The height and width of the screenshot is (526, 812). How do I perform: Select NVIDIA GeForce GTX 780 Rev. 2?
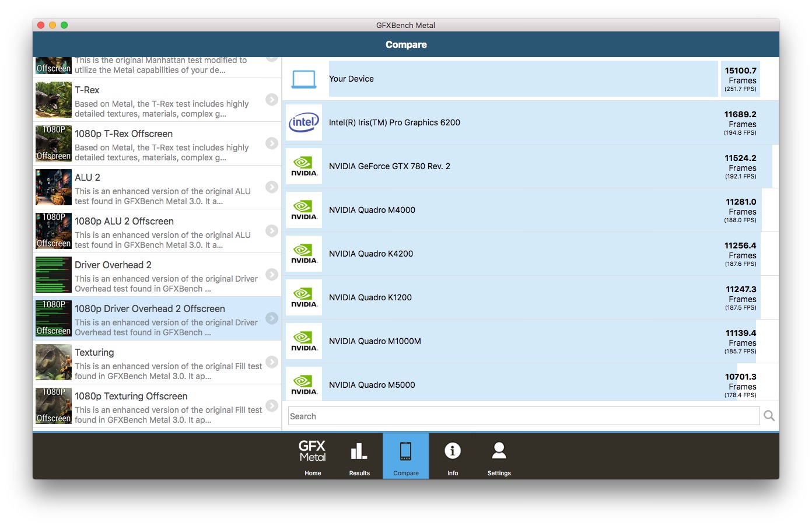tap(390, 166)
